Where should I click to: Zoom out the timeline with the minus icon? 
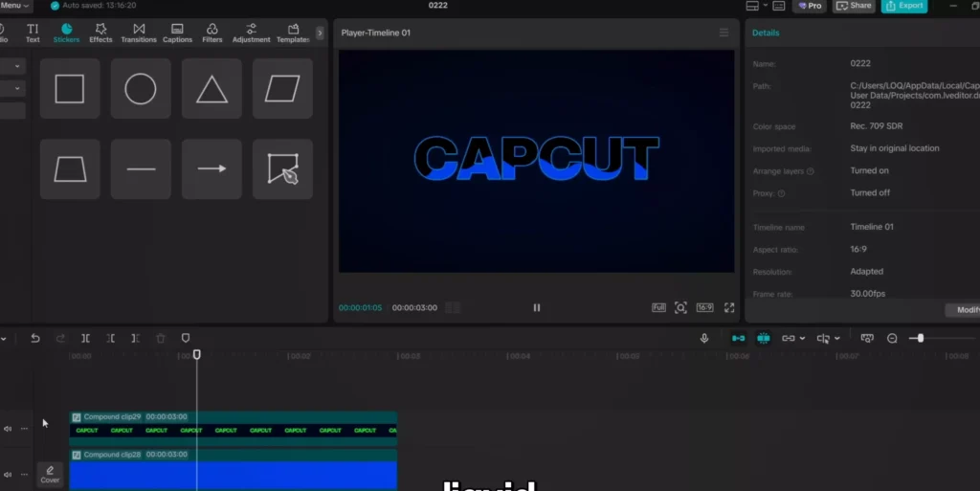coord(892,338)
